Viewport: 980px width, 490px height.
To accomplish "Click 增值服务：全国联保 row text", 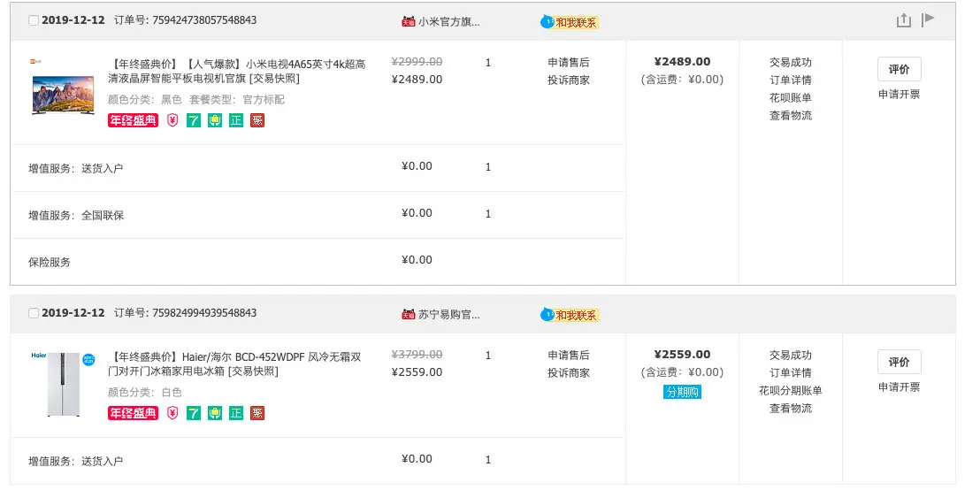I will click(x=76, y=216).
